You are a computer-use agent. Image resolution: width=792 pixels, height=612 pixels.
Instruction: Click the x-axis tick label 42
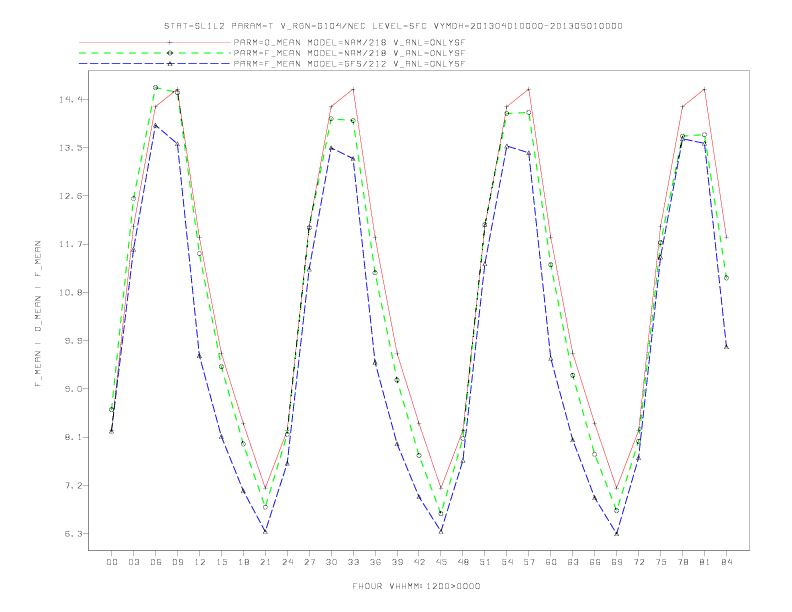pos(419,562)
